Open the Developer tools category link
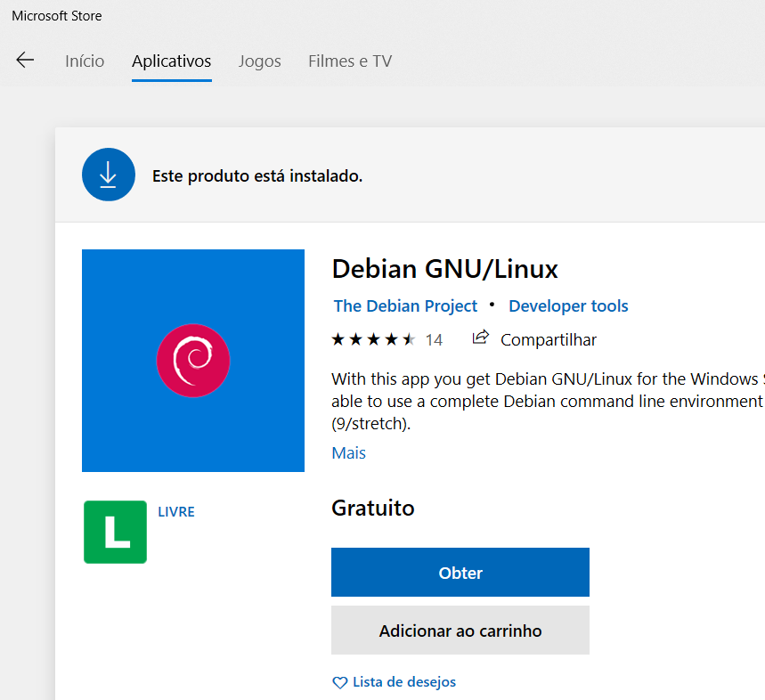 click(x=568, y=305)
